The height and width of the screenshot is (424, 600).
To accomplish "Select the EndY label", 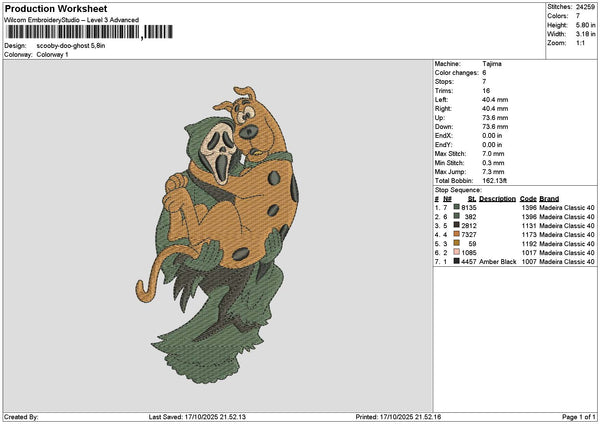I will [443, 145].
